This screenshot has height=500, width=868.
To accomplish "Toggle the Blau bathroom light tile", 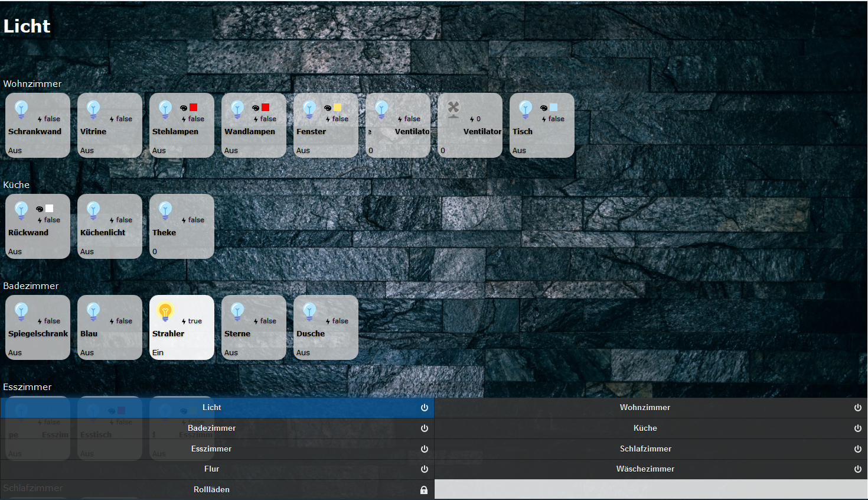I will coord(110,327).
